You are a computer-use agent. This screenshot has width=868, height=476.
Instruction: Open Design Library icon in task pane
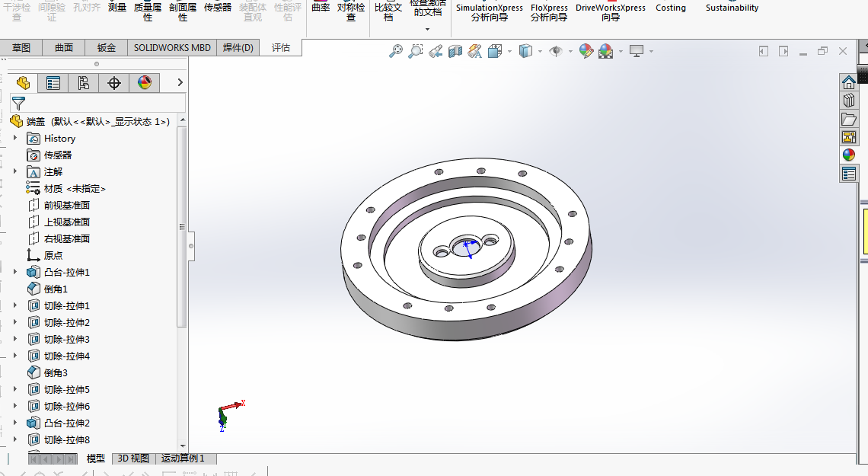click(x=849, y=101)
